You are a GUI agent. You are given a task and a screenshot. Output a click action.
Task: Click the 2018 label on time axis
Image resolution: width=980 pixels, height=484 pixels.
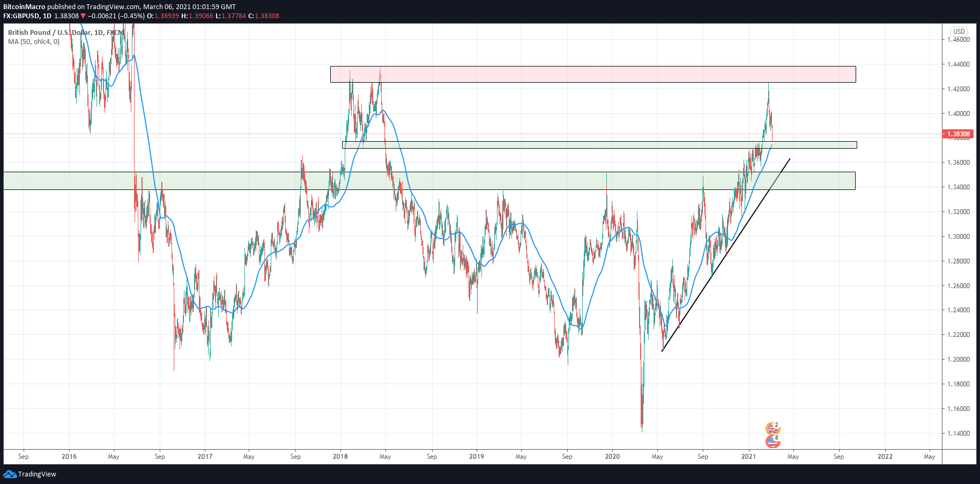click(340, 457)
